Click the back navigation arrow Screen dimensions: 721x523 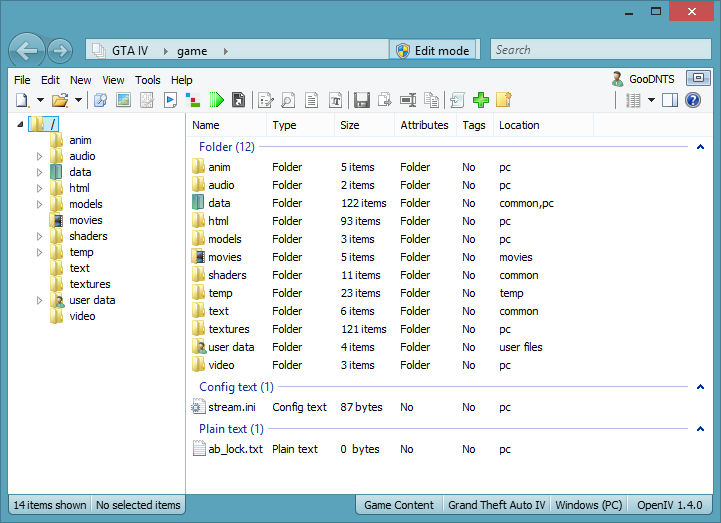tap(27, 50)
